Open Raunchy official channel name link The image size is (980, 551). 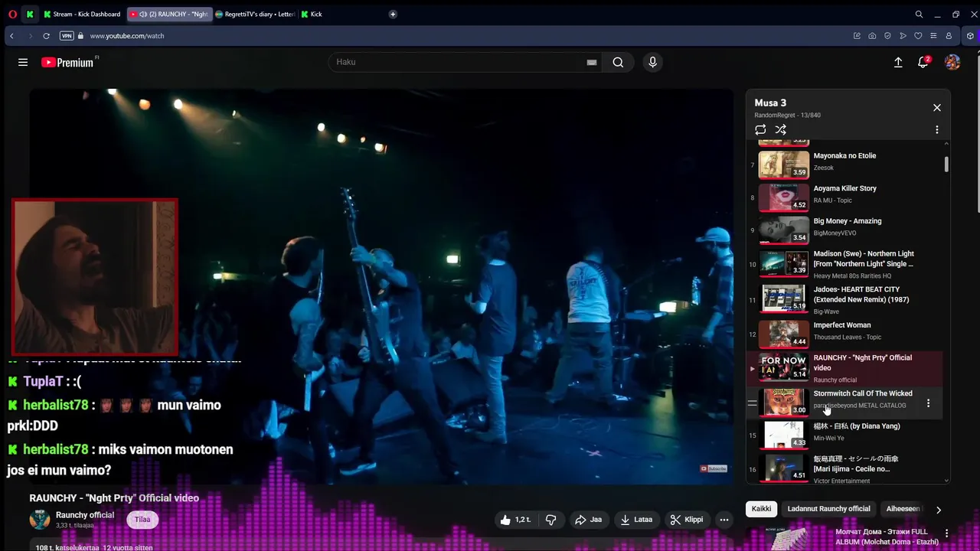85,515
